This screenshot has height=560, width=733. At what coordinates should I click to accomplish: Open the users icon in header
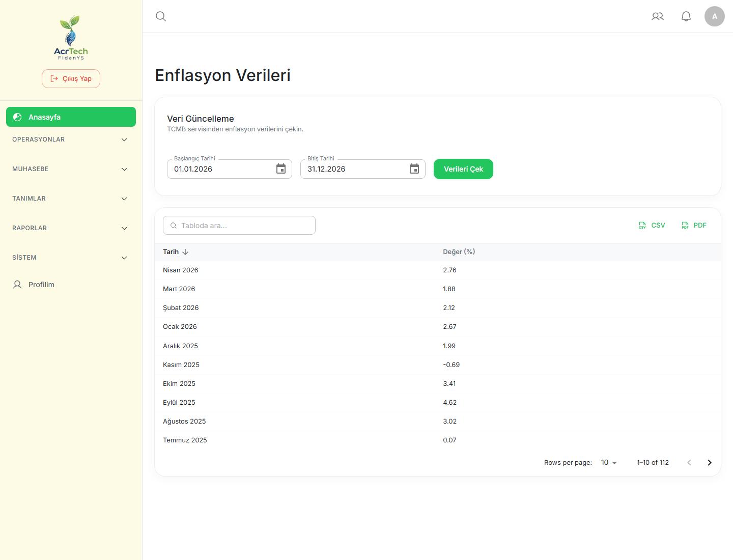[658, 16]
